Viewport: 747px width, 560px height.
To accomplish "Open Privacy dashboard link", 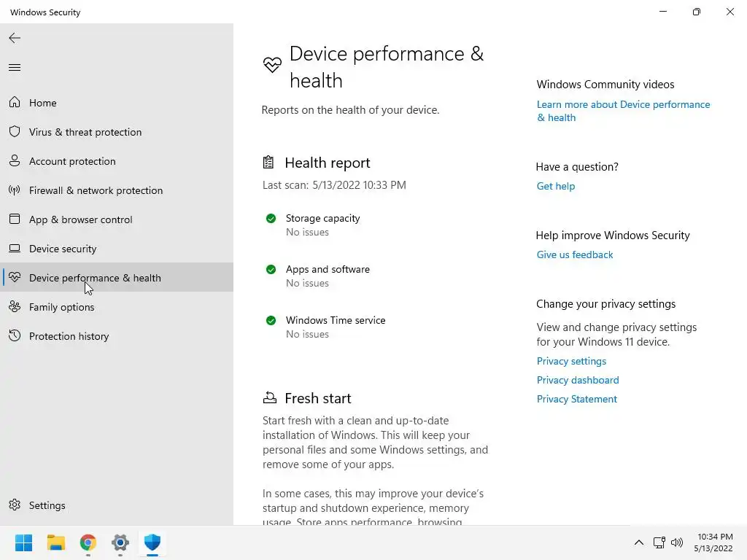I will (578, 380).
